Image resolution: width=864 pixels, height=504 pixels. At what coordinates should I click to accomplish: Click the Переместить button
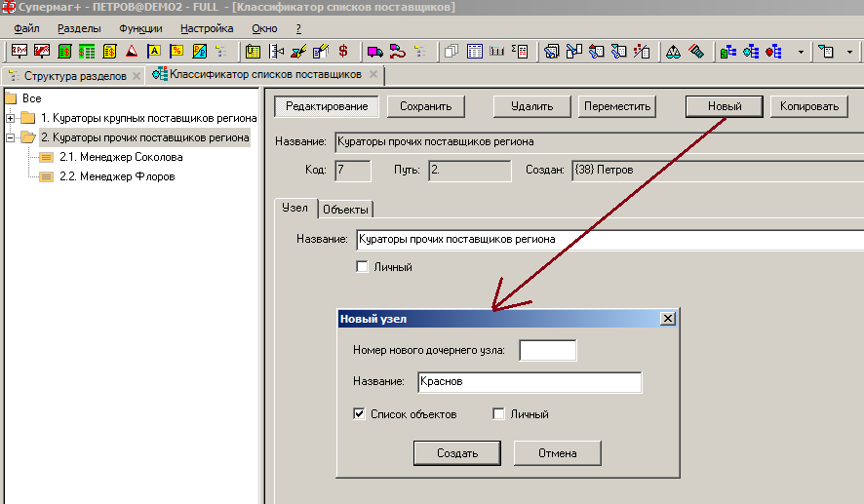617,106
